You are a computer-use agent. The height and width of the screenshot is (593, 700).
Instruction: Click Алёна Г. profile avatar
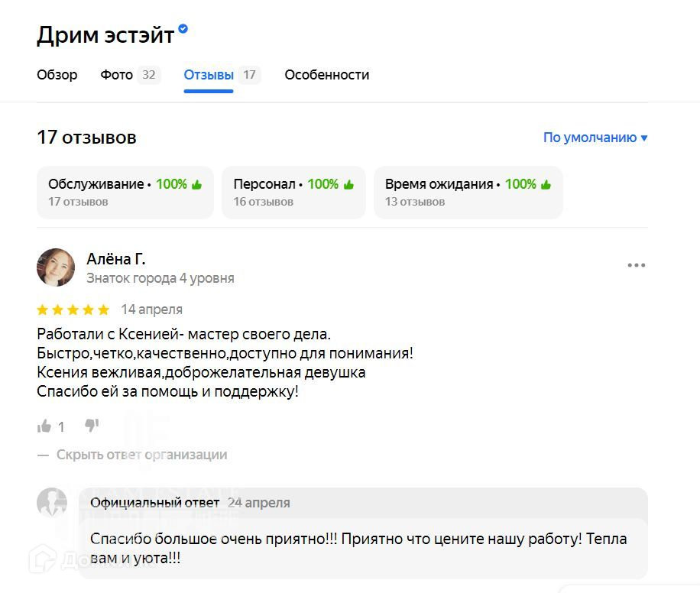pyautogui.click(x=56, y=267)
